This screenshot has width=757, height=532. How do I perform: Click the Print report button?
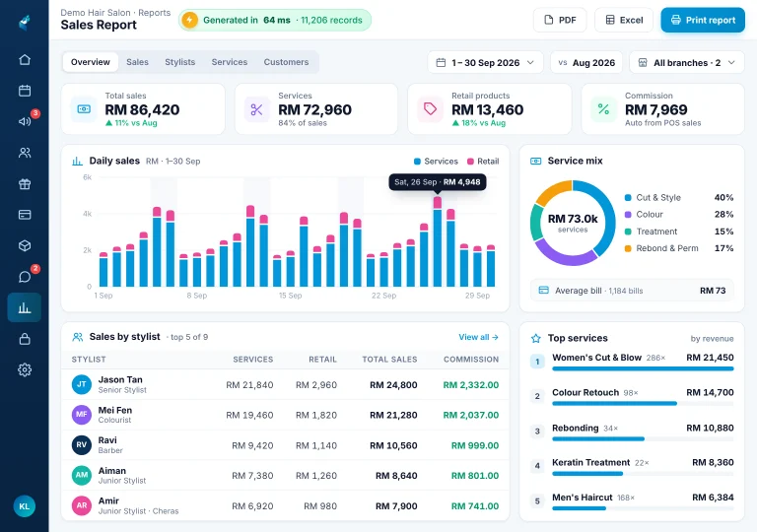[703, 21]
